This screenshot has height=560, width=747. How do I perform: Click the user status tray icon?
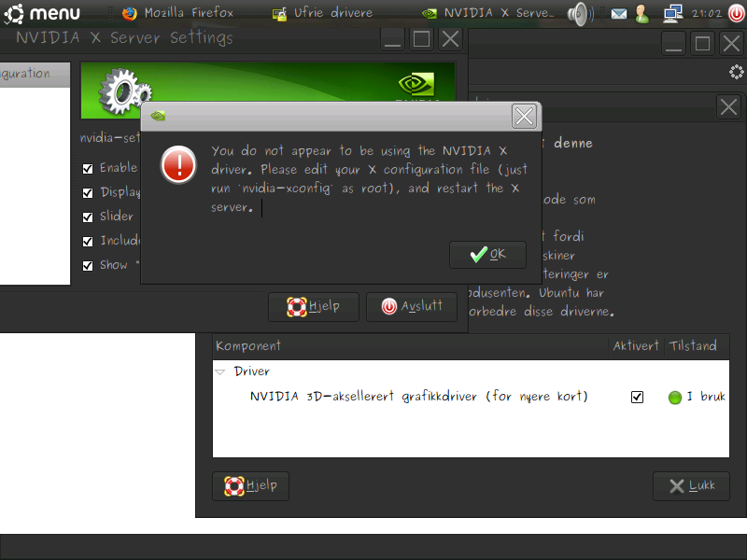[x=642, y=14]
